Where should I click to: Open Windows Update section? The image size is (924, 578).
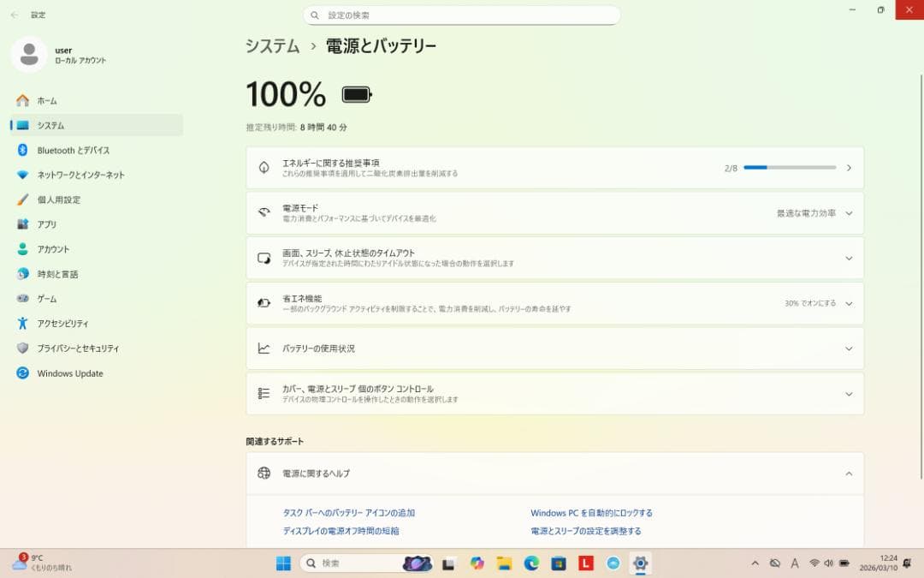tap(68, 372)
